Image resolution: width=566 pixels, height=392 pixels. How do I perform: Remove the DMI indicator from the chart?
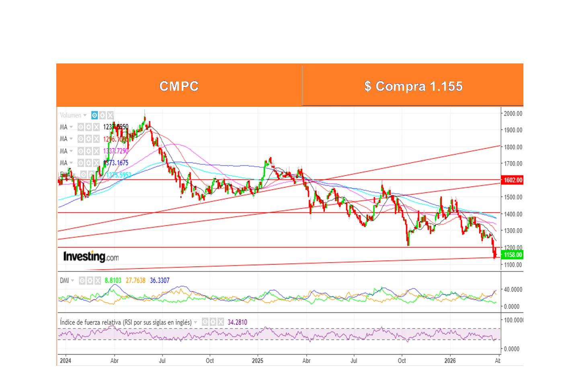coord(97,280)
